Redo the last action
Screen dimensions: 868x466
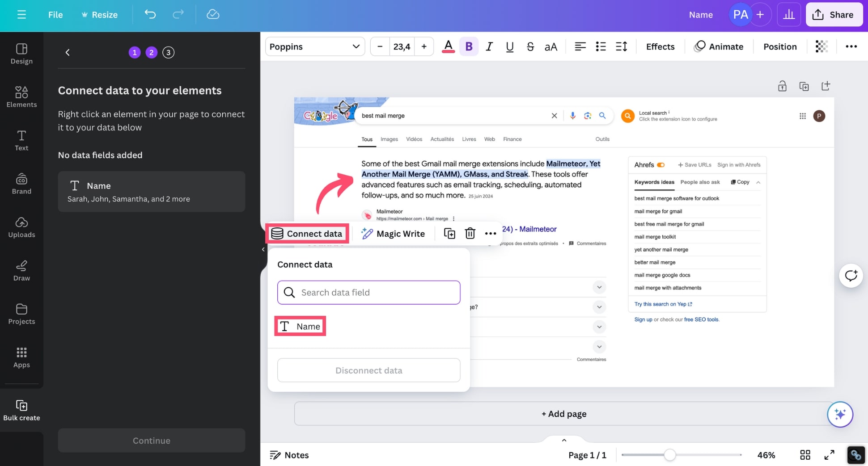(x=178, y=14)
